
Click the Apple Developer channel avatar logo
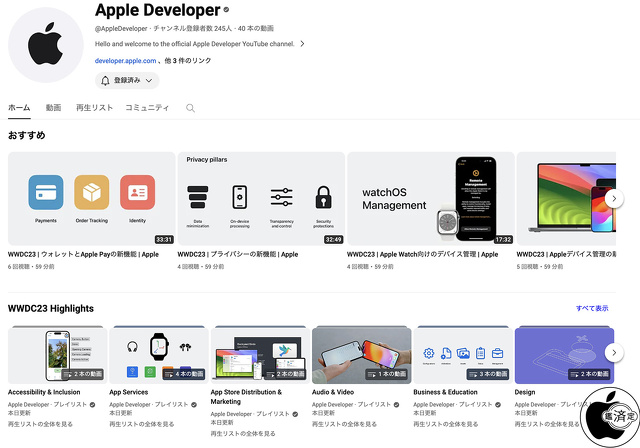45,45
